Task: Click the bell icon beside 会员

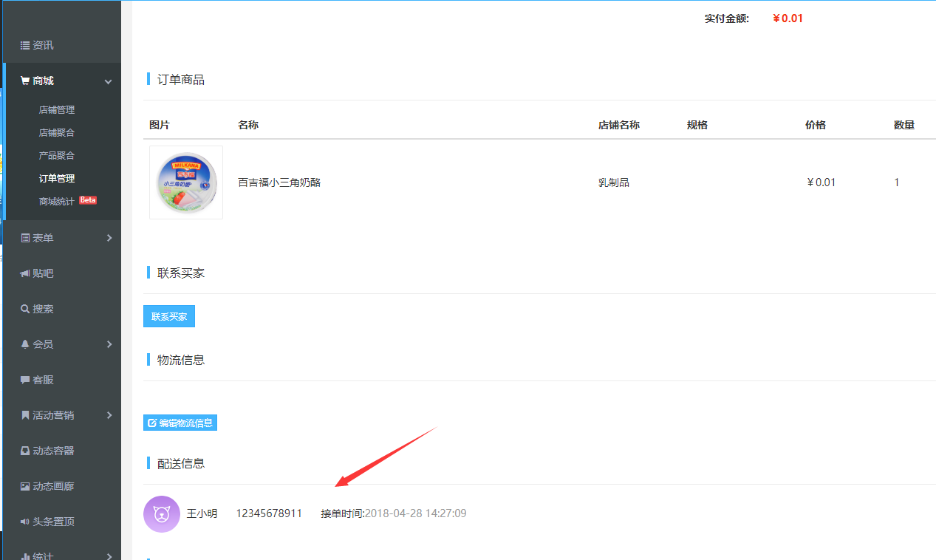Action: tap(25, 344)
